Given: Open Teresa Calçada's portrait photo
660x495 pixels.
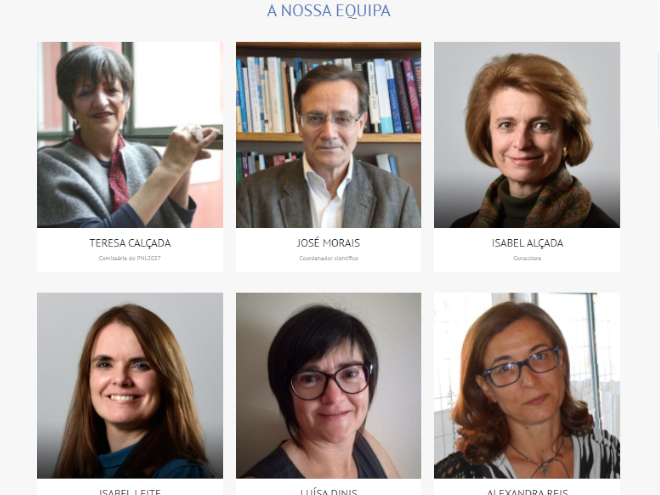Looking at the screenshot, I should click(130, 135).
